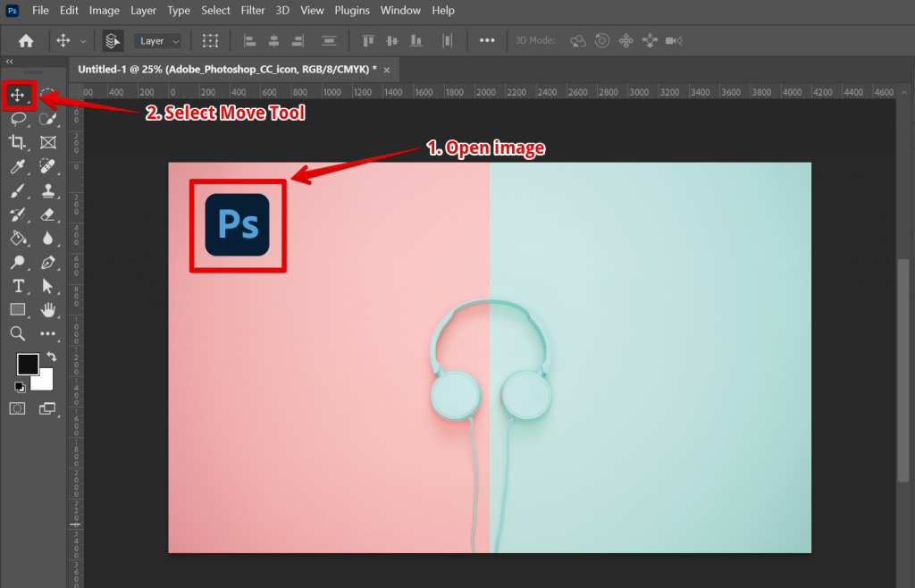Activate the Horizontal Type tool

(x=18, y=286)
